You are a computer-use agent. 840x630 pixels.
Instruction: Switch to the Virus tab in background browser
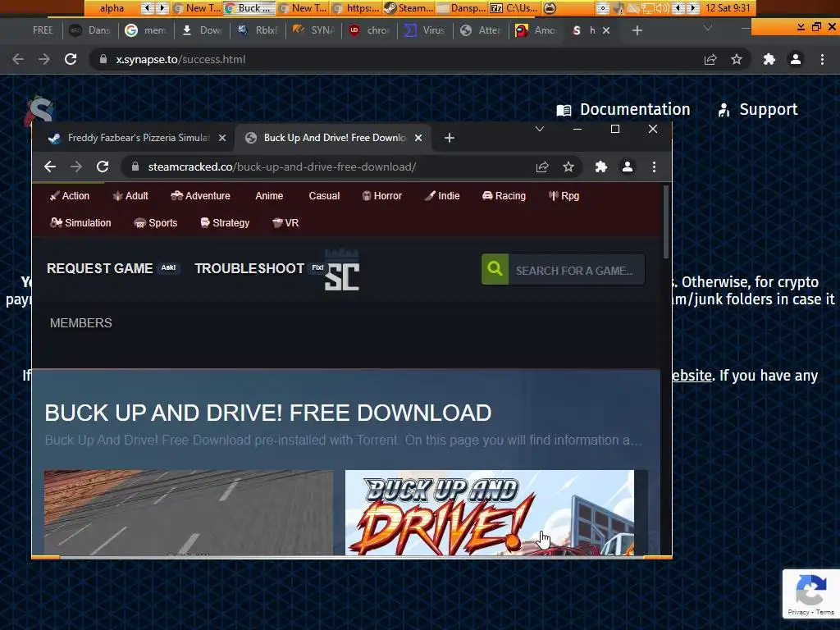[x=427, y=30]
